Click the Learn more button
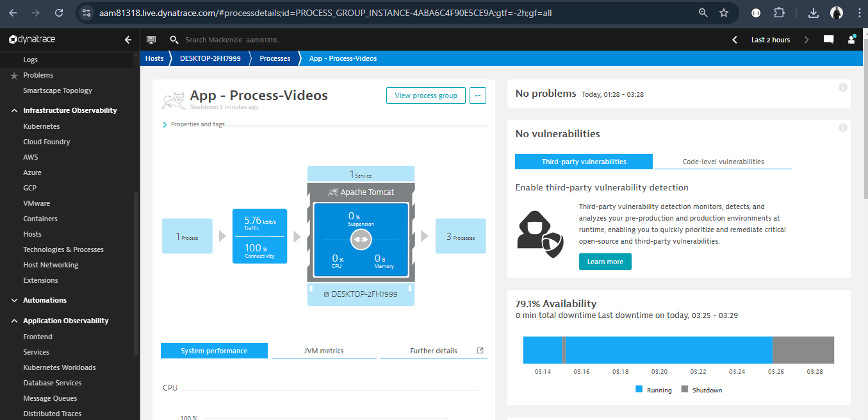Viewport: 868px width, 420px height. coord(605,262)
